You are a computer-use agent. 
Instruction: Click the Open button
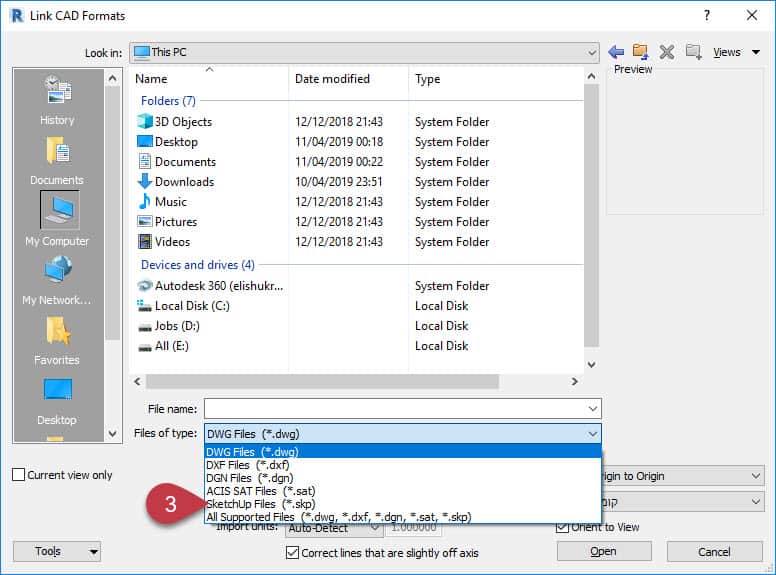[x=604, y=551]
